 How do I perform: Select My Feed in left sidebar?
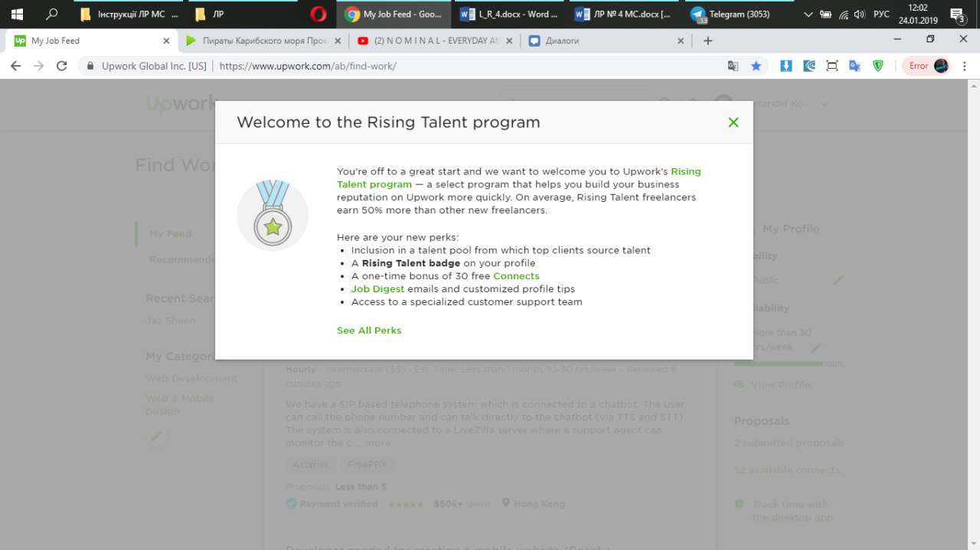(170, 234)
